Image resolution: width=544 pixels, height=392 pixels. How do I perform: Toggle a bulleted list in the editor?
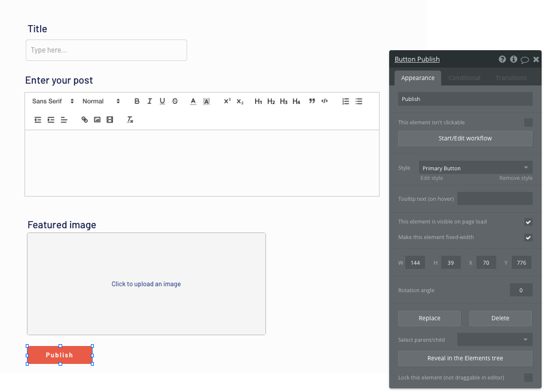359,101
